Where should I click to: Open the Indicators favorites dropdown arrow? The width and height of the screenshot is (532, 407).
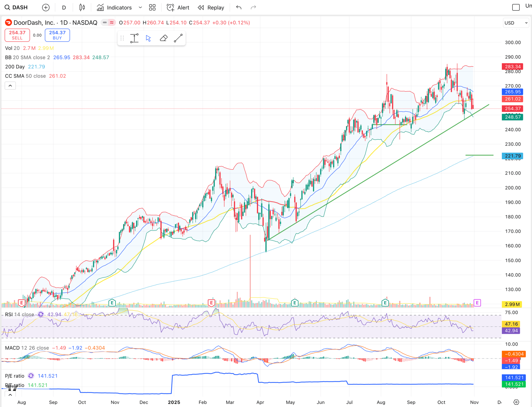140,7
